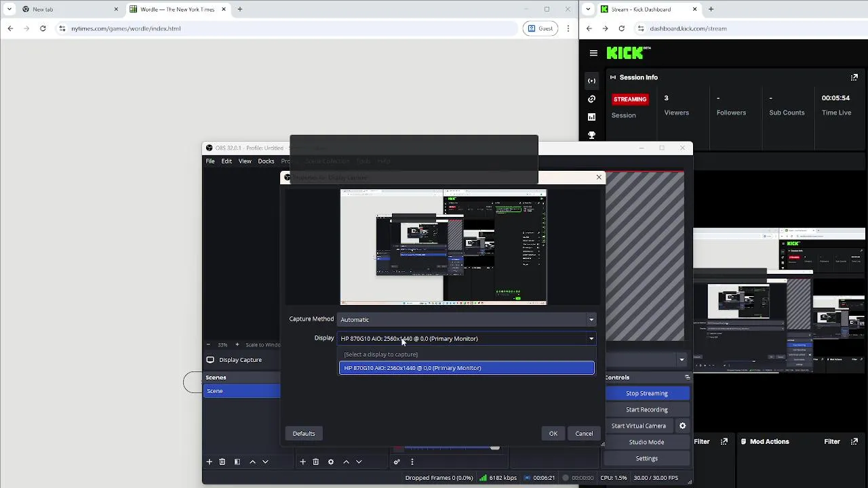Stop Streaming in OBS Controls
The image size is (868, 488).
[x=647, y=393]
